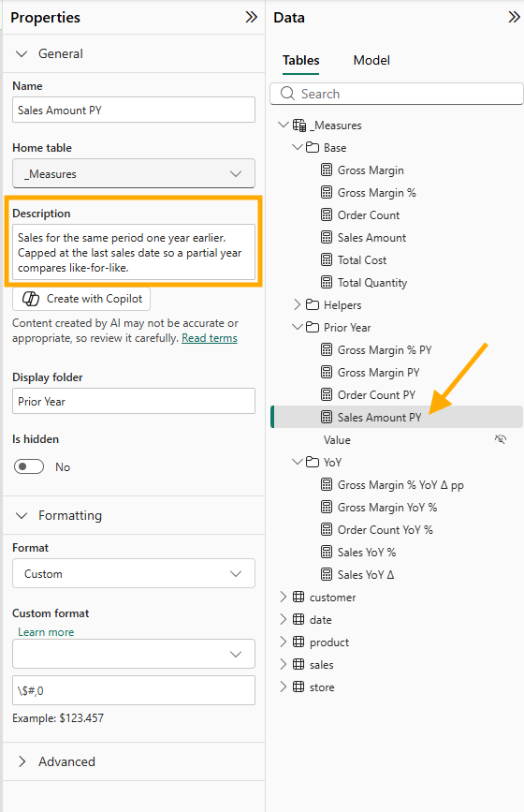524x812 pixels.
Task: Open the Format dropdown set to Custom
Action: click(x=134, y=573)
